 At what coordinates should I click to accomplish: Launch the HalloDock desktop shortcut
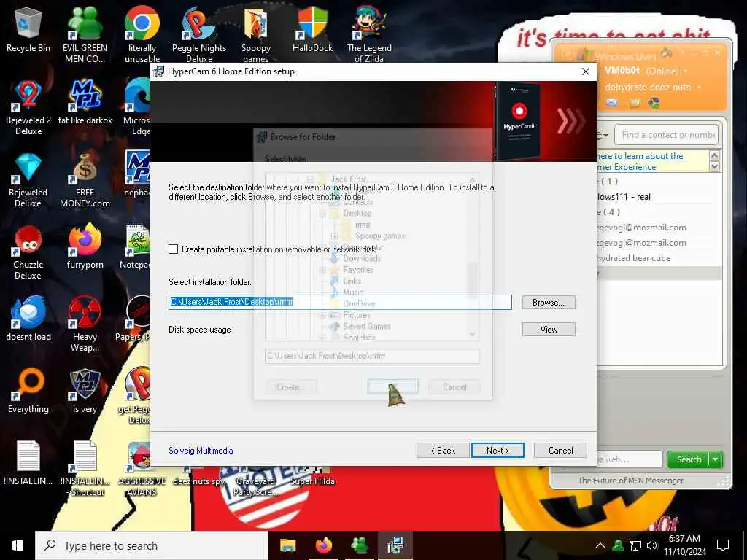pos(312,29)
